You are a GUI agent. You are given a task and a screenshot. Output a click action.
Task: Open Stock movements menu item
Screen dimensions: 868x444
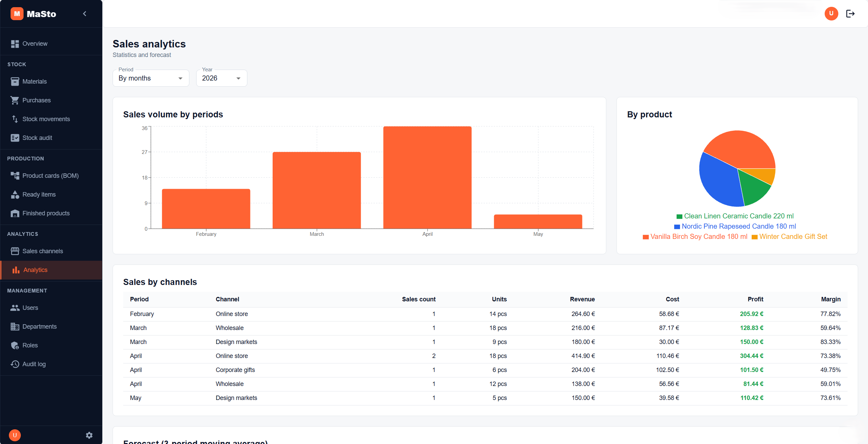coord(51,119)
